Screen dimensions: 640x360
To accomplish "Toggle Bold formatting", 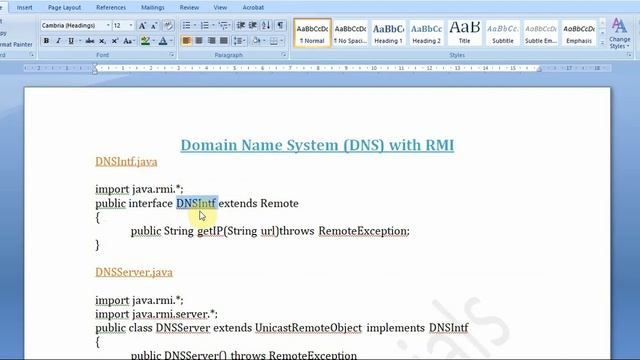I will (x=46, y=41).
